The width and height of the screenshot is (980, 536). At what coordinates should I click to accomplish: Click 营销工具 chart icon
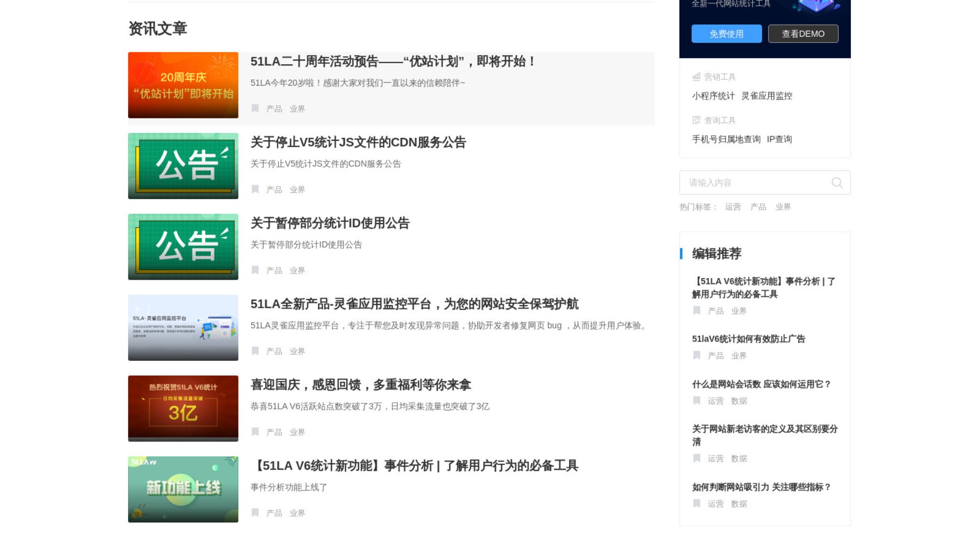(696, 77)
